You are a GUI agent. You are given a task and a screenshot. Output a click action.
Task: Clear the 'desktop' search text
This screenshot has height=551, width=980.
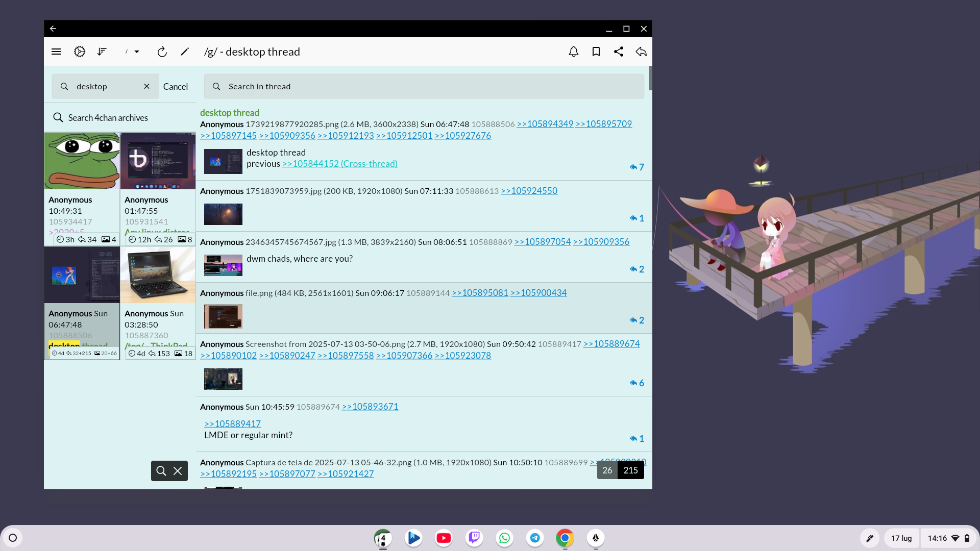pos(147,86)
